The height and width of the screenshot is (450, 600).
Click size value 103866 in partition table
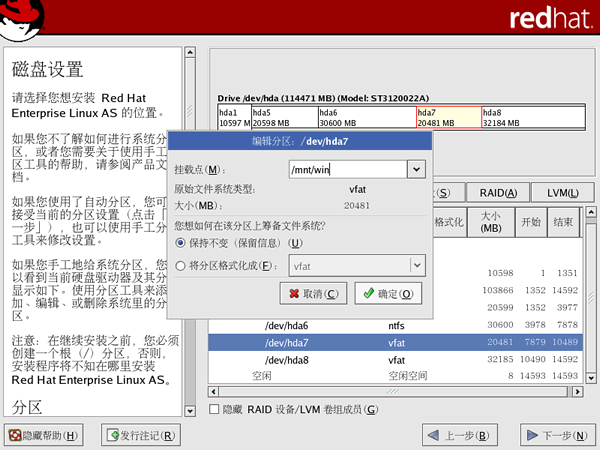tap(497, 290)
